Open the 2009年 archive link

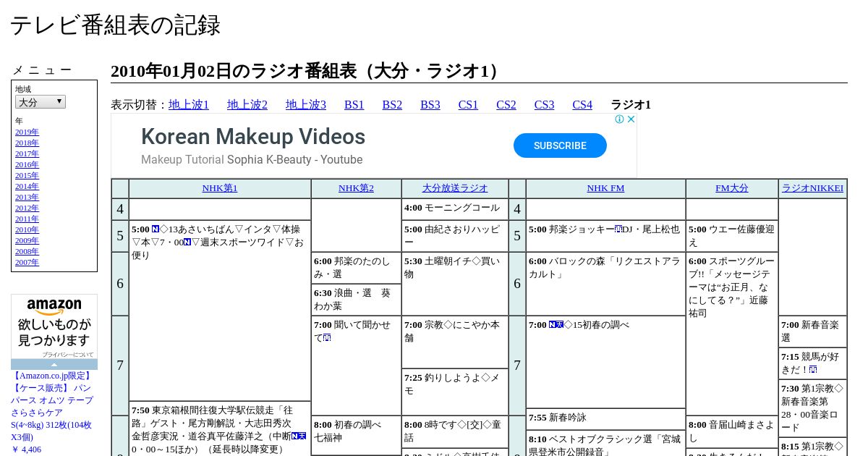click(27, 240)
